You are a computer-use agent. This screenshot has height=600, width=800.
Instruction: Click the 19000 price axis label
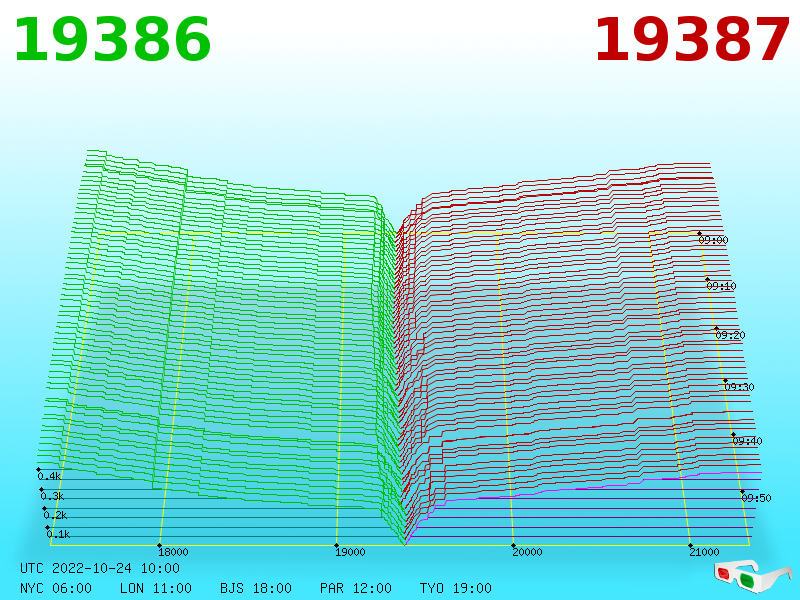pyautogui.click(x=350, y=552)
